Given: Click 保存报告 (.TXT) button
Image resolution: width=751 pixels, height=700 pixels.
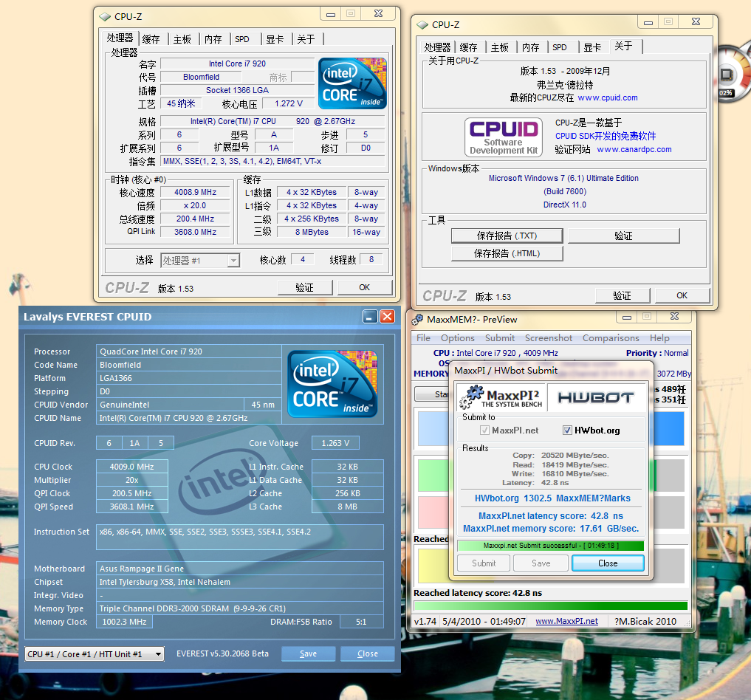Looking at the screenshot, I should click(x=507, y=236).
